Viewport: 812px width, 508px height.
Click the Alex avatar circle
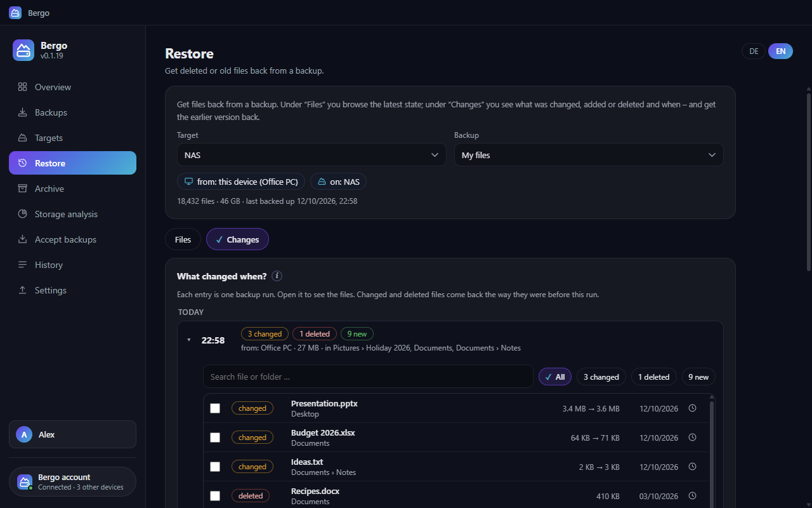(x=24, y=434)
